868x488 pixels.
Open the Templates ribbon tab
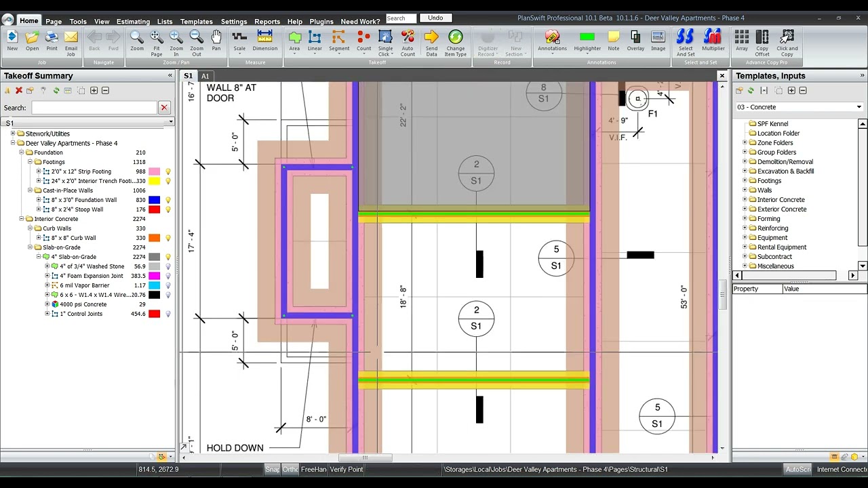(x=197, y=22)
